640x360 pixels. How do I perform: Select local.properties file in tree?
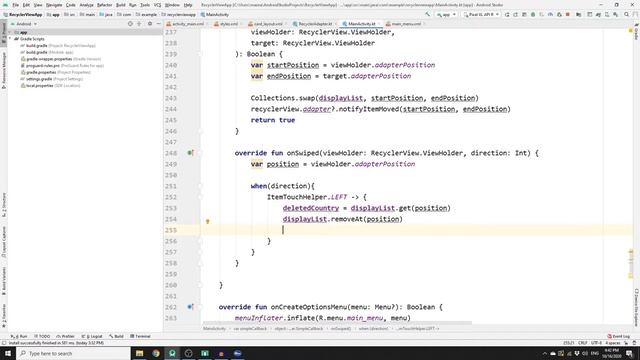tap(51, 86)
